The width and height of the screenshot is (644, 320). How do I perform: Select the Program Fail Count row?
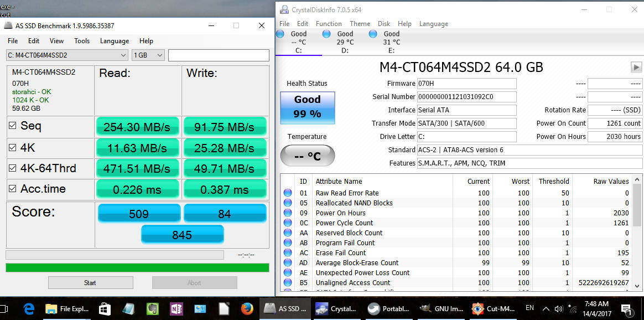(x=456, y=243)
